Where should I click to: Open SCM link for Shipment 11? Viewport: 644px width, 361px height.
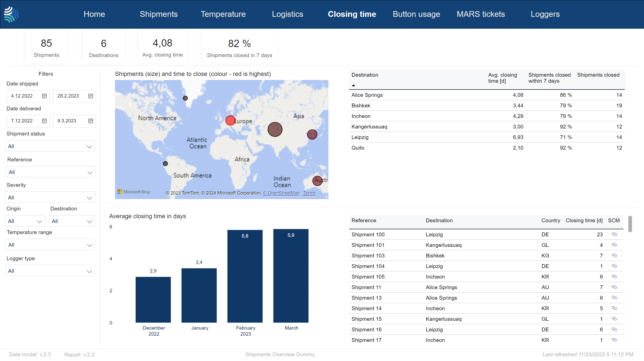tap(614, 287)
